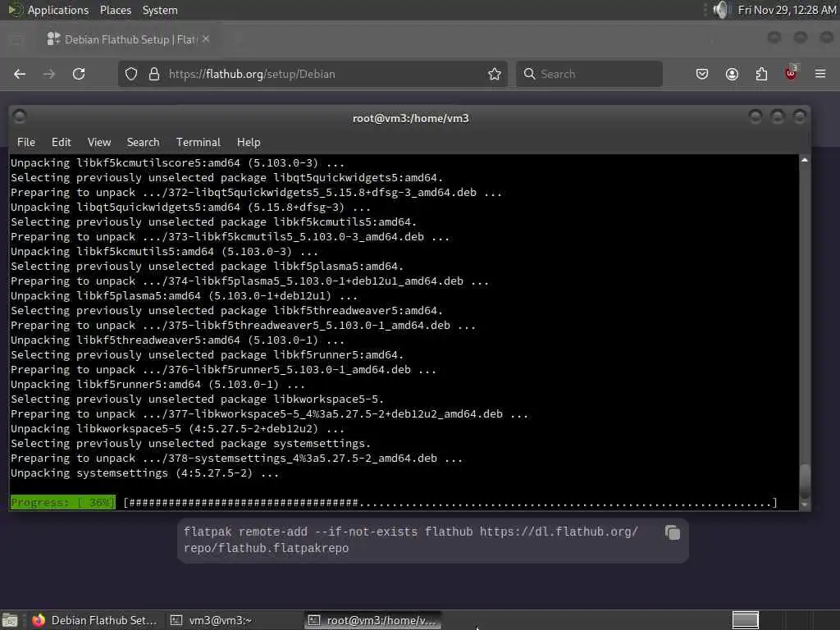Click the clock Fri Nov 29, 12:28 AM
840x630 pixels.
tap(787, 10)
